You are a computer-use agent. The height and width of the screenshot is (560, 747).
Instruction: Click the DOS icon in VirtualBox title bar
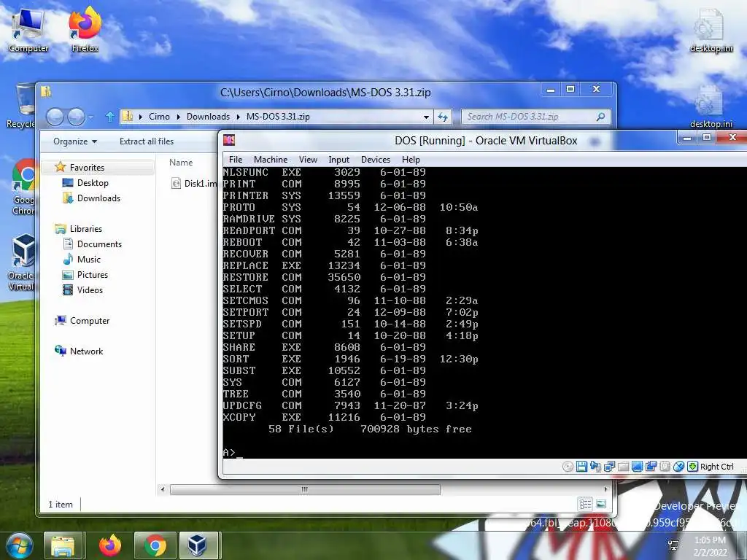pyautogui.click(x=229, y=140)
